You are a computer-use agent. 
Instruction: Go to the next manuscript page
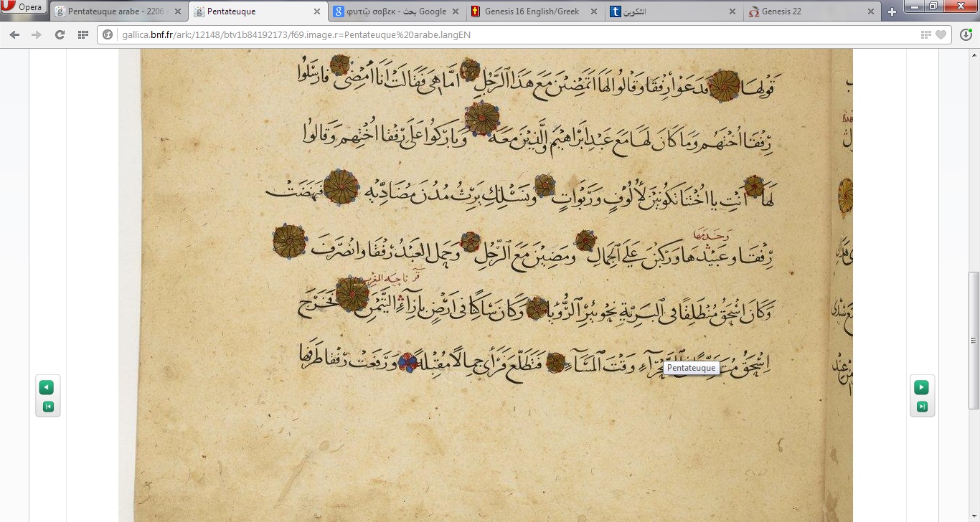pyautogui.click(x=921, y=388)
